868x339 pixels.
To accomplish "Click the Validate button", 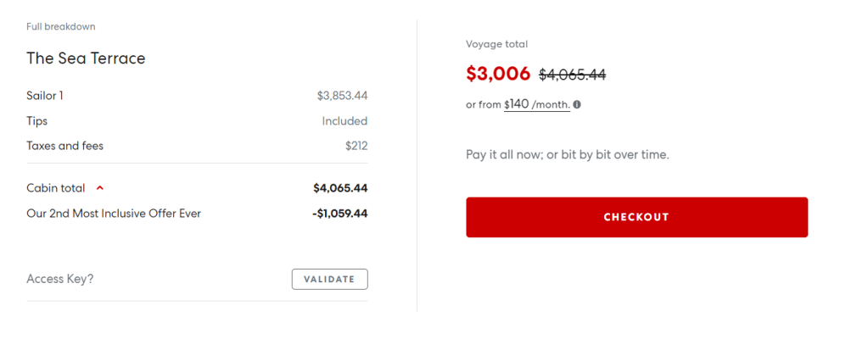I will 329,279.
